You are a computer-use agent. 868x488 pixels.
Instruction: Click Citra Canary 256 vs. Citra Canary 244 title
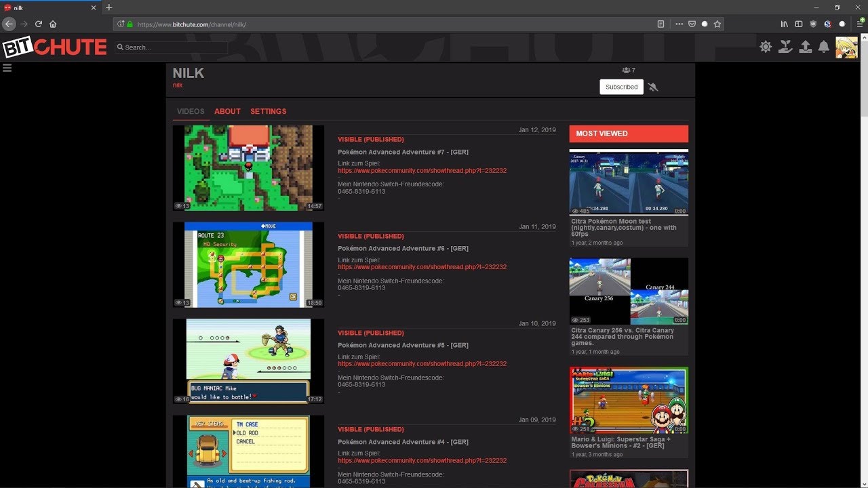(x=623, y=337)
